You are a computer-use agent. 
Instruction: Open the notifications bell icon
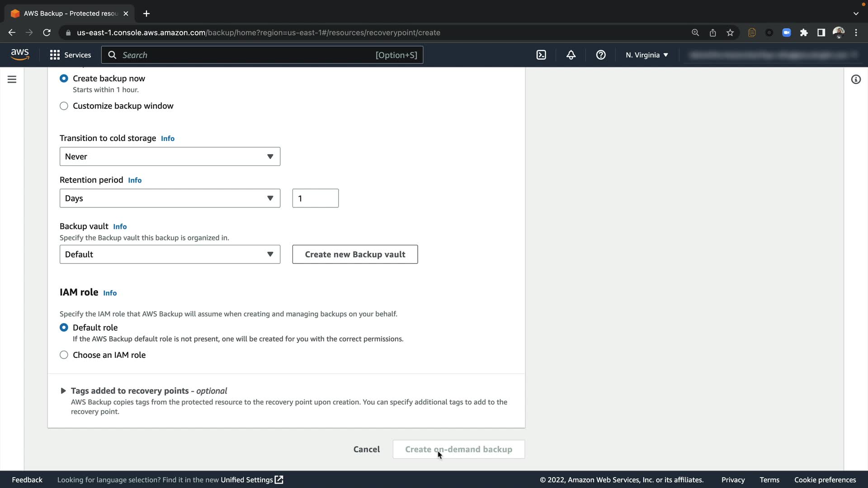tap(571, 55)
